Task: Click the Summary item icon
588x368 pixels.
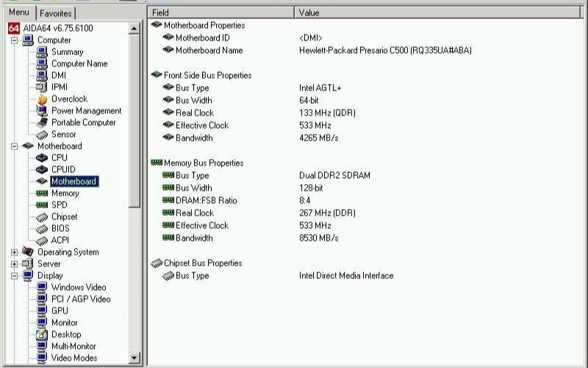Action: (42, 52)
